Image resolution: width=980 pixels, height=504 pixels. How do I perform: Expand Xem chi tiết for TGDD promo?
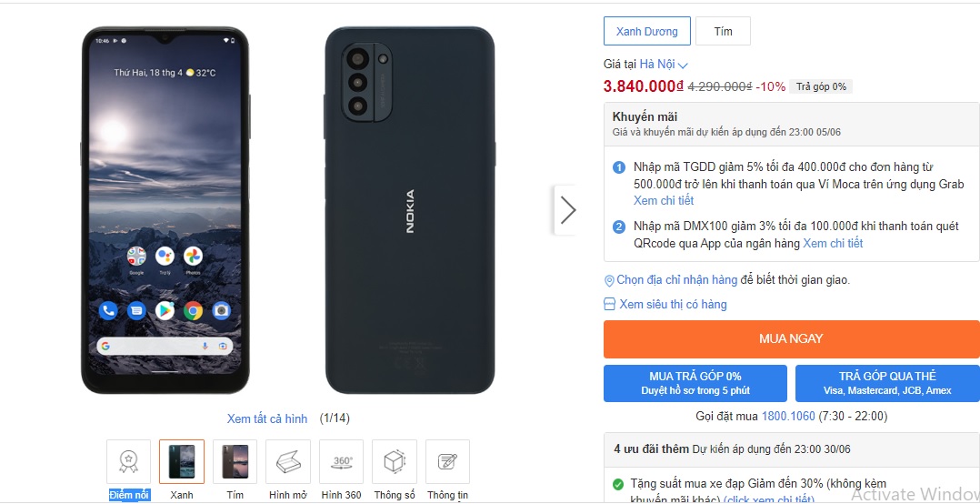[x=664, y=200]
